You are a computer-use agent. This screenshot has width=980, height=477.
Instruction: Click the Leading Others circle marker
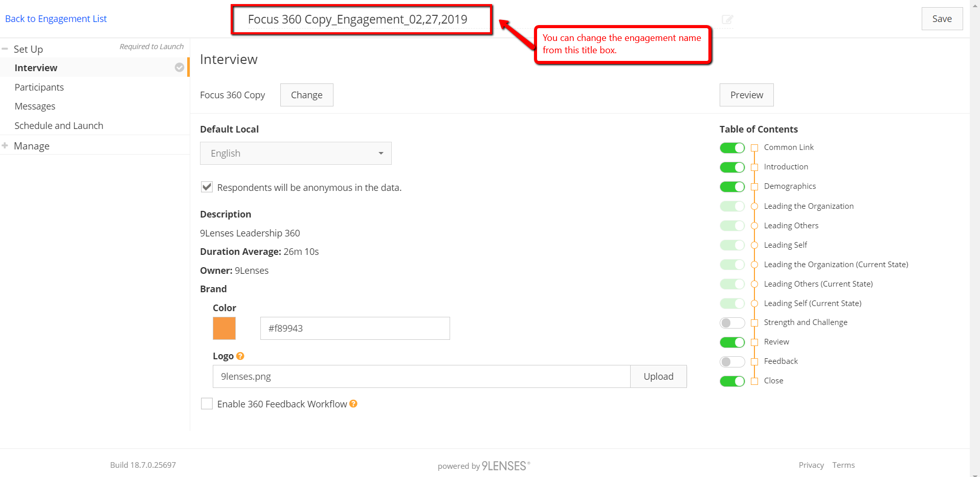point(754,226)
